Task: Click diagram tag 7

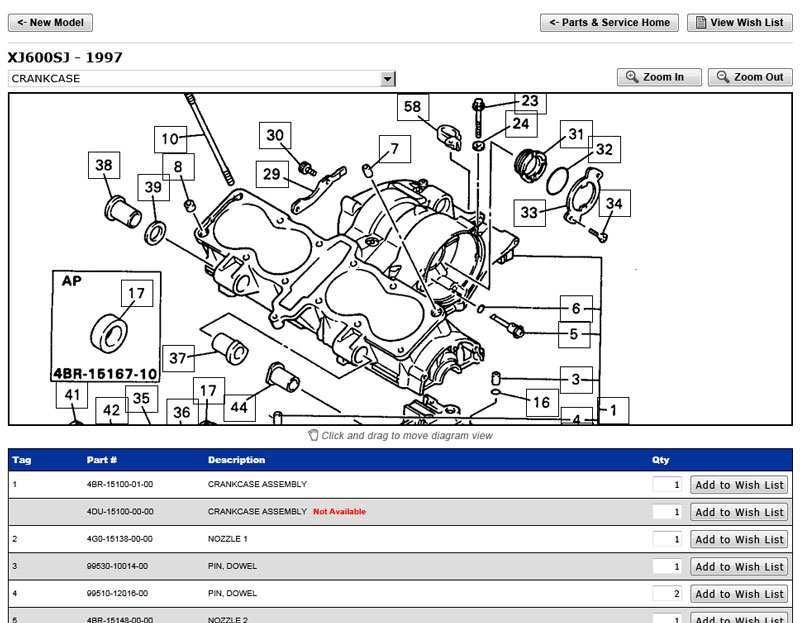Action: 394,149
